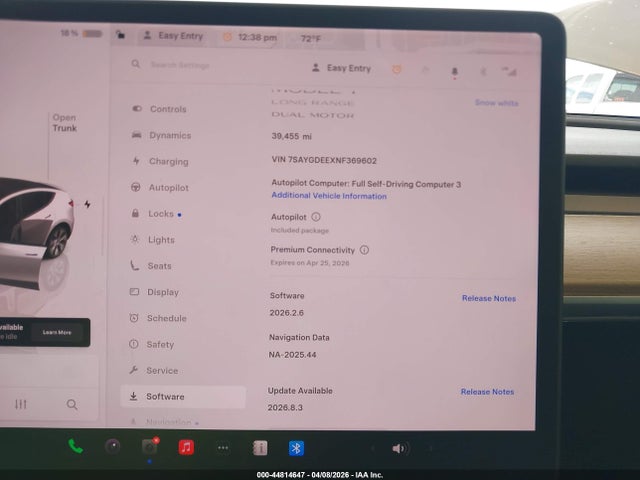Open the quick controls sliders icon
This screenshot has width=640, height=480.
click(x=20, y=404)
